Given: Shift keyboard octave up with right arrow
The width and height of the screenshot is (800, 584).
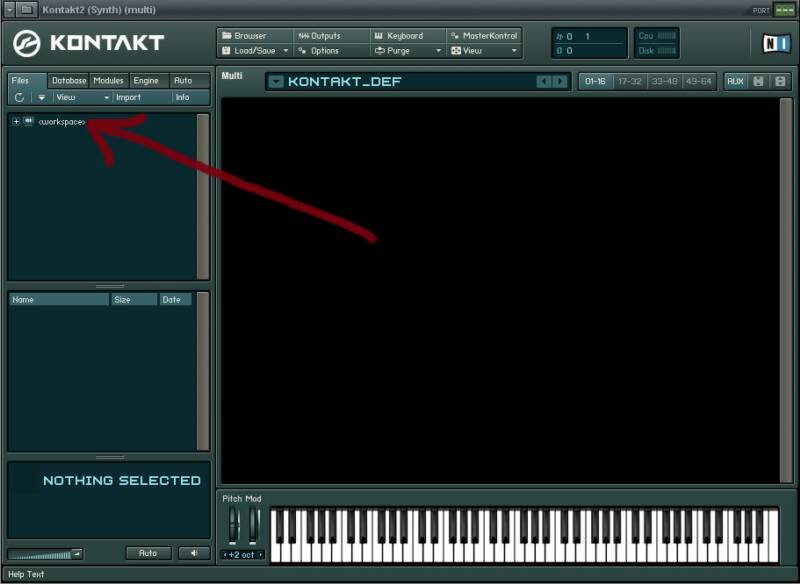Looking at the screenshot, I should click(x=261, y=554).
